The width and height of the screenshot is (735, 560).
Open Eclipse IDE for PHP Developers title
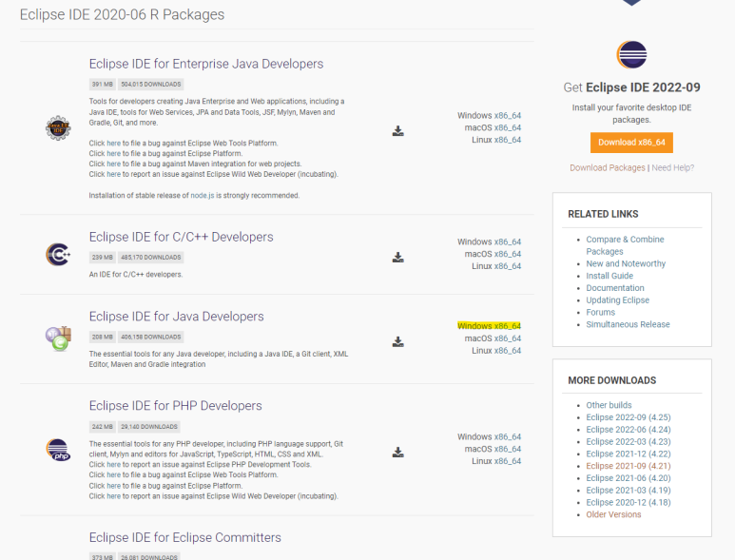pos(175,405)
